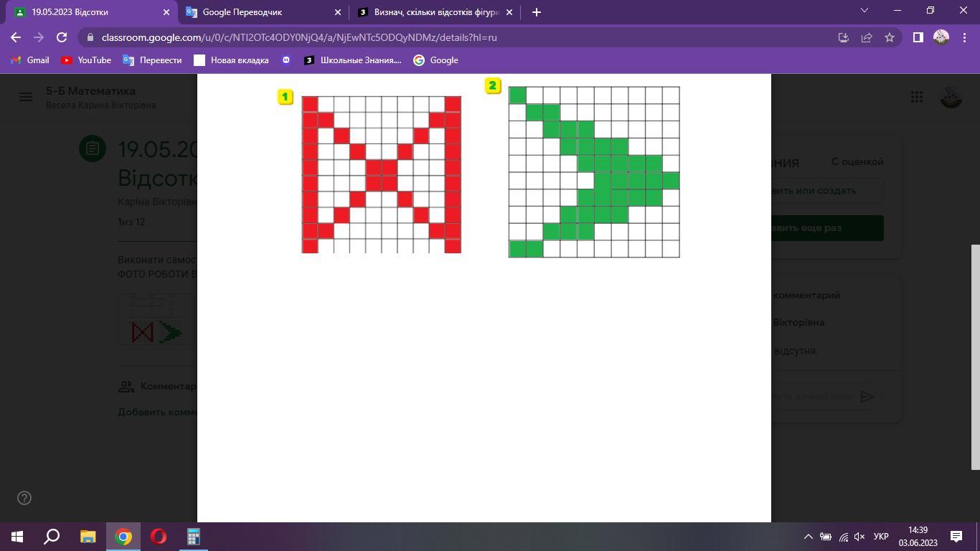
Task: Switch to Google Переводчик tab
Action: (258, 12)
